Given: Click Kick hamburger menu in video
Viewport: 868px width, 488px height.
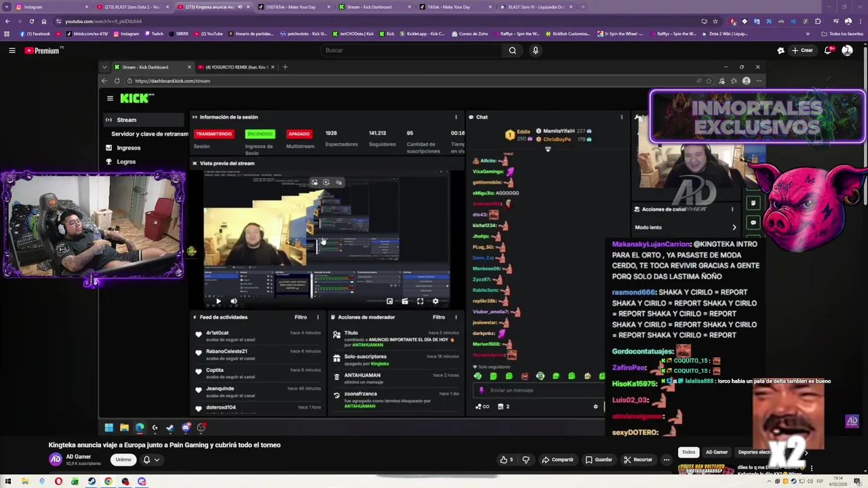Looking at the screenshot, I should (x=110, y=98).
